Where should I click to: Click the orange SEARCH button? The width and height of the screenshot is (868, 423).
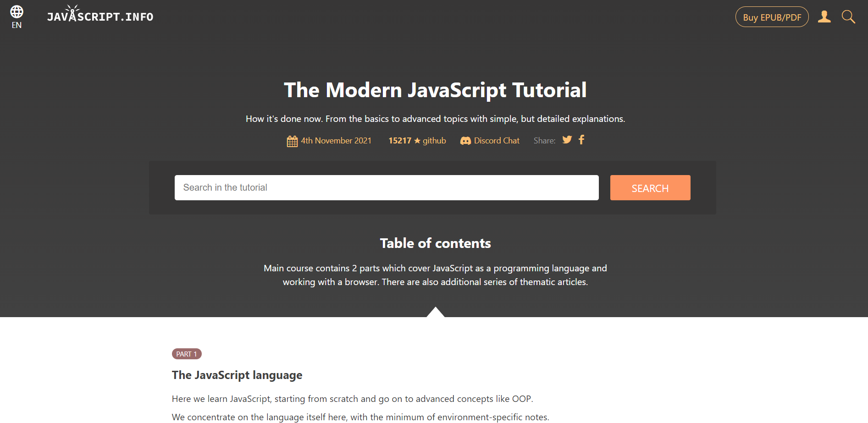[650, 188]
